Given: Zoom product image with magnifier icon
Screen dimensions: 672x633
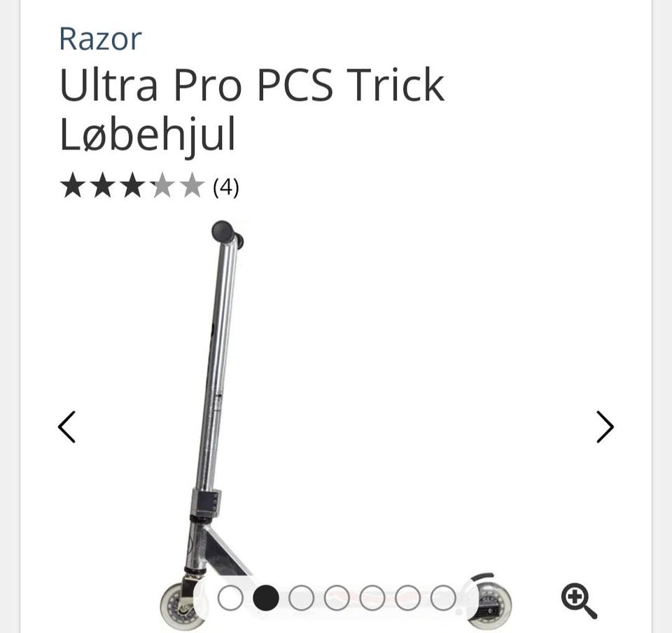Looking at the screenshot, I should [x=579, y=600].
